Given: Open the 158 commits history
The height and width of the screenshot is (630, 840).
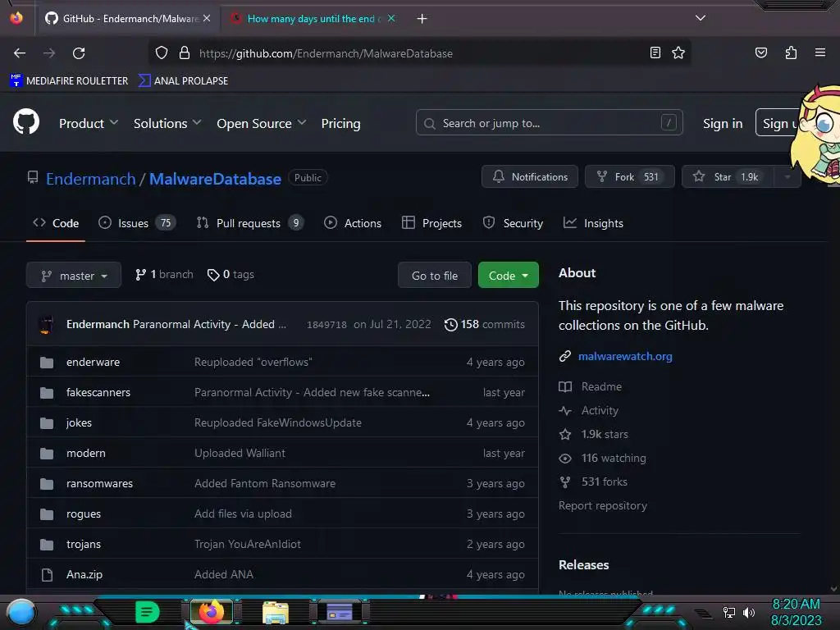Looking at the screenshot, I should 484,325.
